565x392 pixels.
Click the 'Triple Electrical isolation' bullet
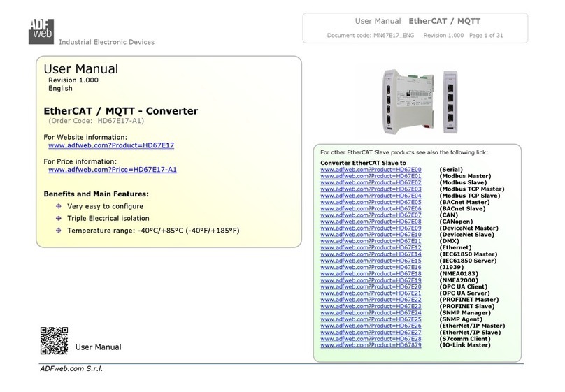click(x=108, y=218)
